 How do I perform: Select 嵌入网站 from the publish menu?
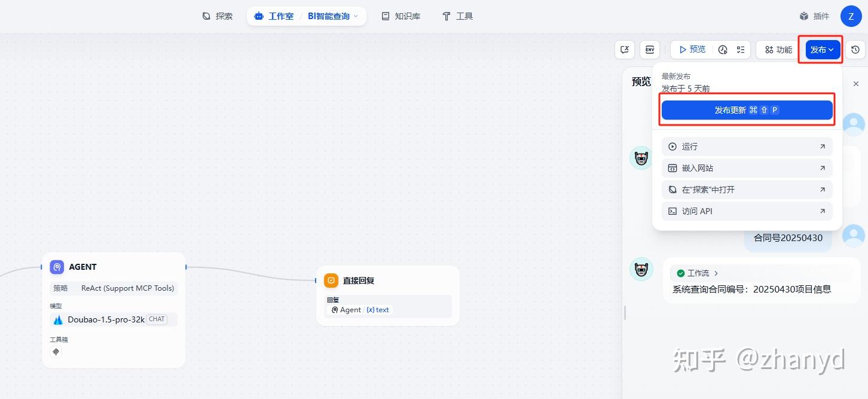[x=747, y=168]
